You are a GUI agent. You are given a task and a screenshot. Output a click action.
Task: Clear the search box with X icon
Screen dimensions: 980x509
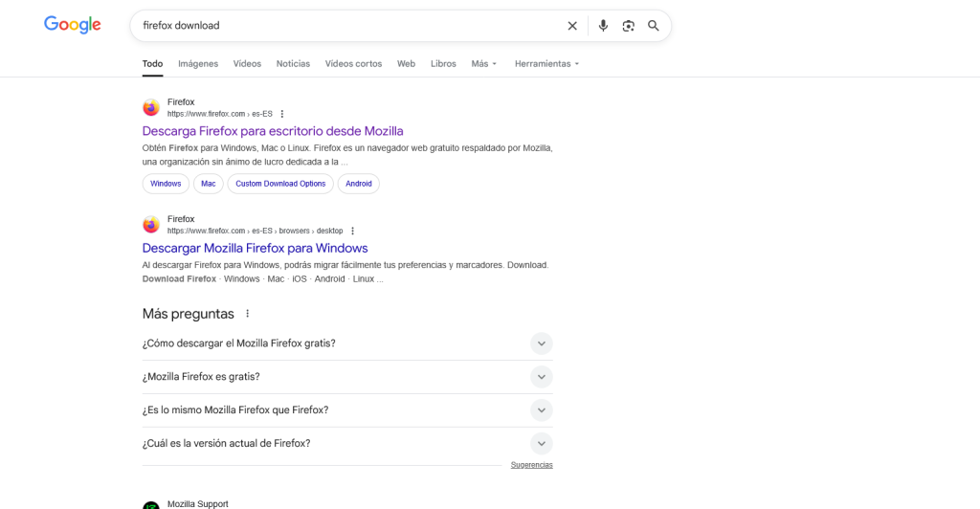(x=572, y=26)
